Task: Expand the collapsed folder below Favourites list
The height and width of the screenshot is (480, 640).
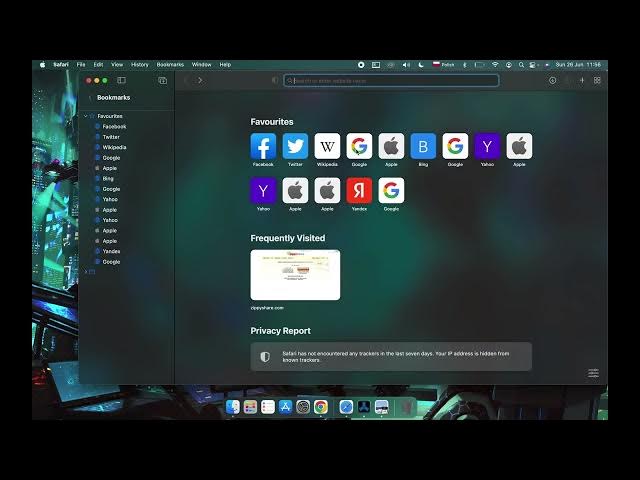Action: [86, 271]
